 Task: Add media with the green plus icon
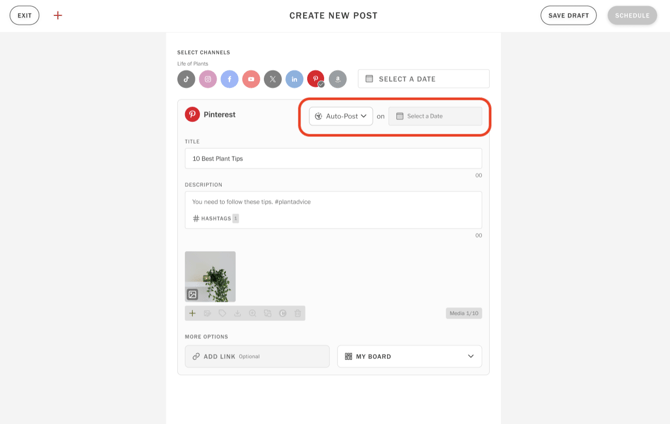click(x=193, y=313)
